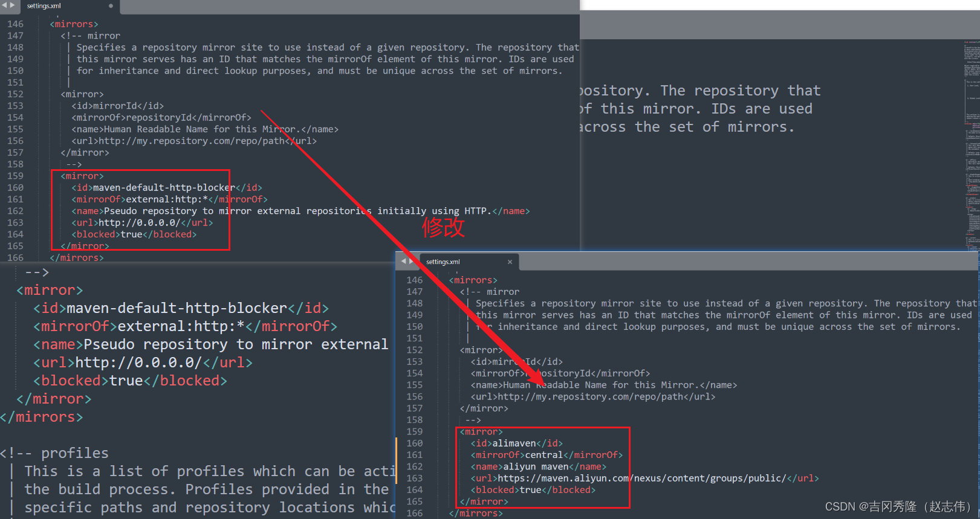Click the maven-default-http-blocker id line, top editor
This screenshot has height=519, width=980.
click(167, 188)
